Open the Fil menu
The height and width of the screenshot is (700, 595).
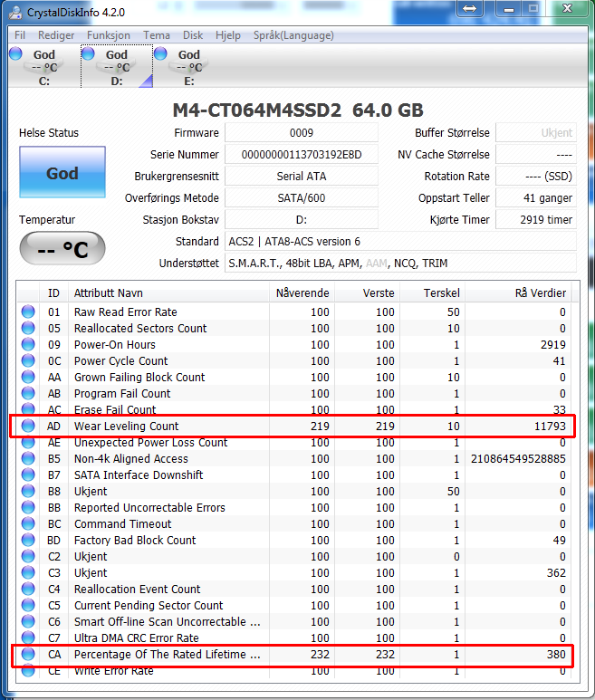tap(20, 35)
